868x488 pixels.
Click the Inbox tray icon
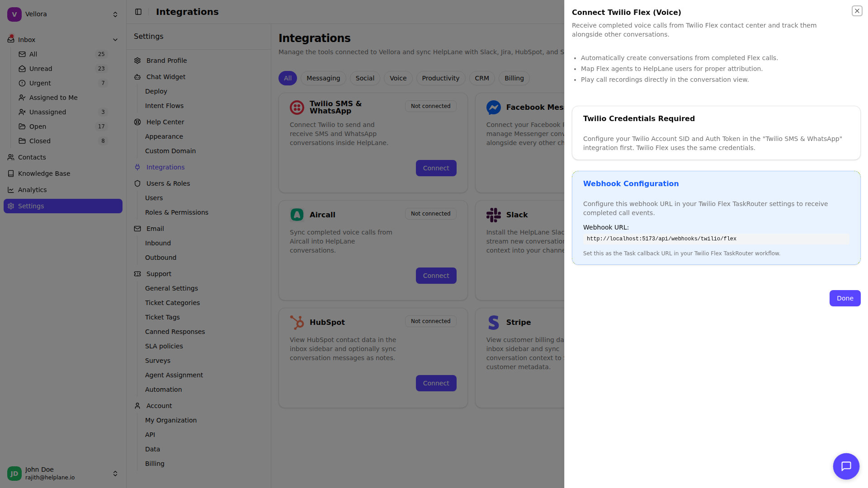[x=11, y=40]
